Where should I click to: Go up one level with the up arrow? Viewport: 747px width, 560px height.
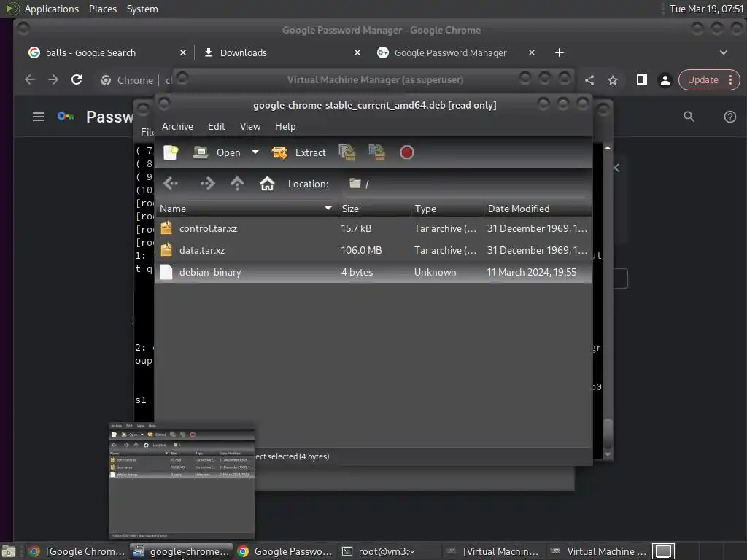coord(237,183)
